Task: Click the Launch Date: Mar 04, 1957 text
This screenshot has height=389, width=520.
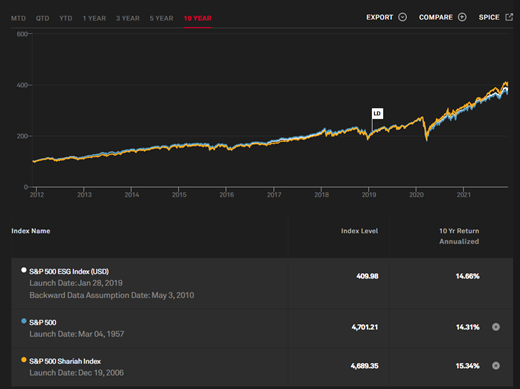Action: coord(77,334)
